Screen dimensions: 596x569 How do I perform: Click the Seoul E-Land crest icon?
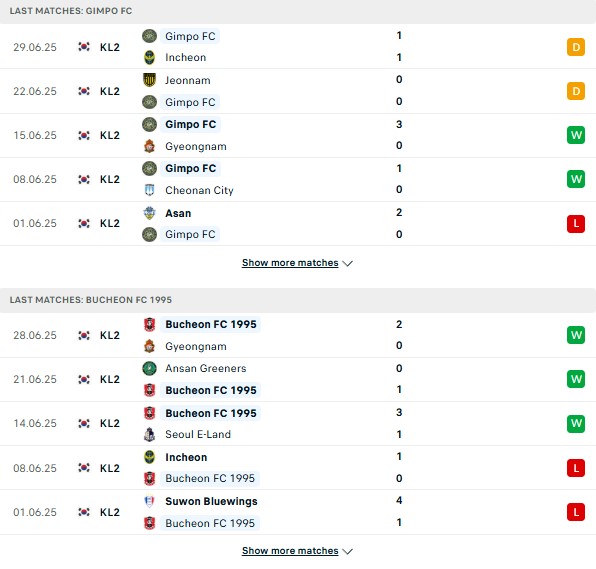click(149, 434)
